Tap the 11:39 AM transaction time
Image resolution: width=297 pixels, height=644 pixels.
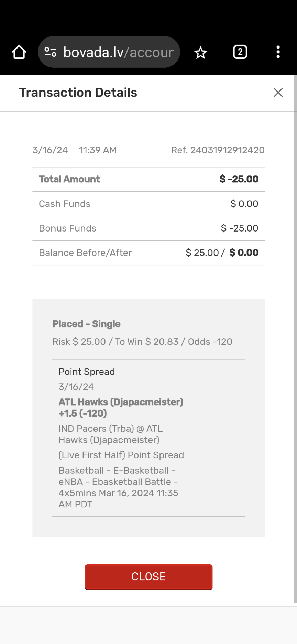[x=98, y=150]
